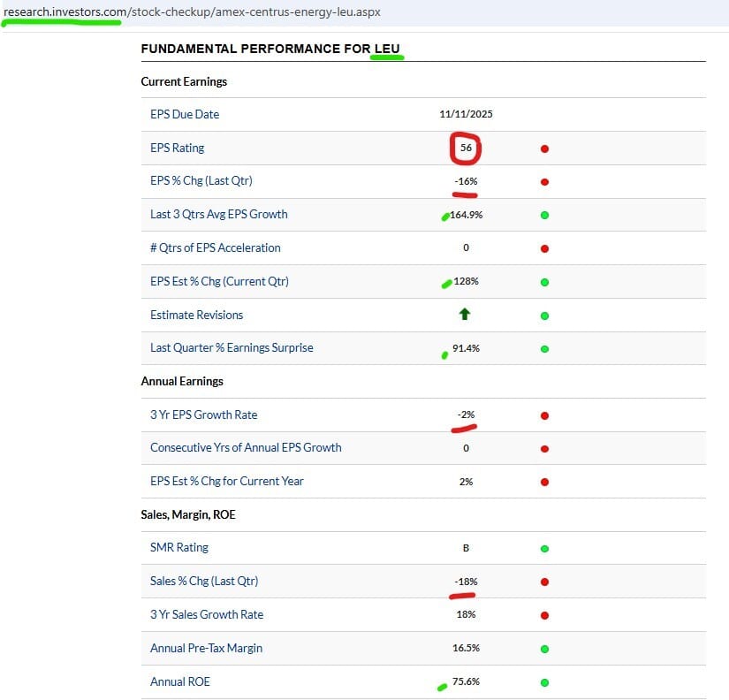Select the 2% current year estimate value
Screen dimensions: 729x700
coord(466,482)
